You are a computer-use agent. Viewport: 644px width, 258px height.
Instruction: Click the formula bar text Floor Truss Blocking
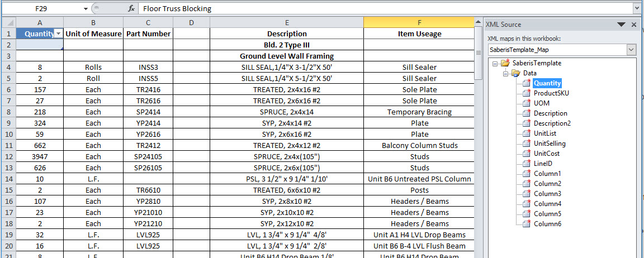point(178,9)
